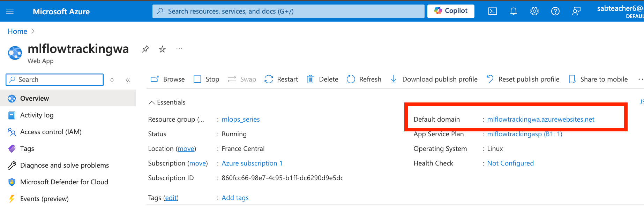Open the mlflowtrackingwa.azurewebsites.net domain link
This screenshot has width=644, height=207.
(540, 120)
